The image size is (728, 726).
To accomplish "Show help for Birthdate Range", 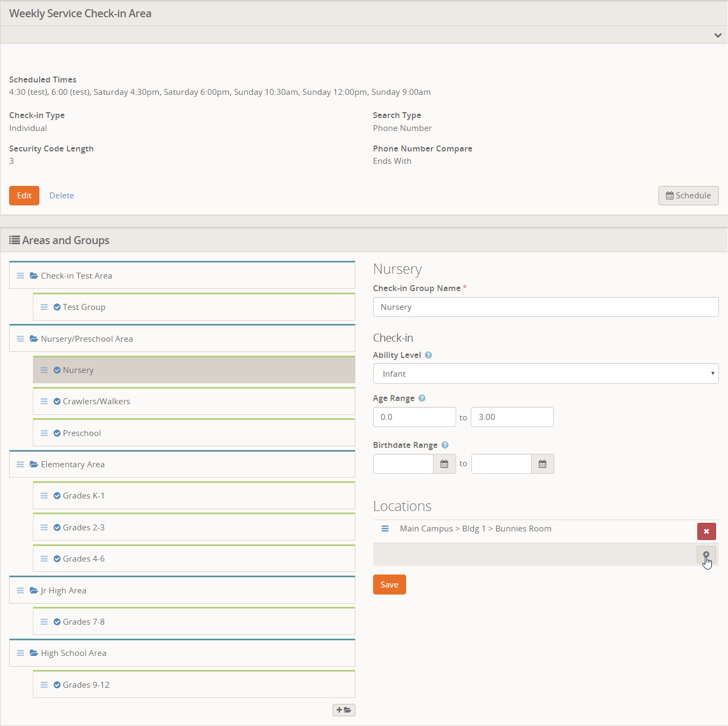I will point(445,445).
